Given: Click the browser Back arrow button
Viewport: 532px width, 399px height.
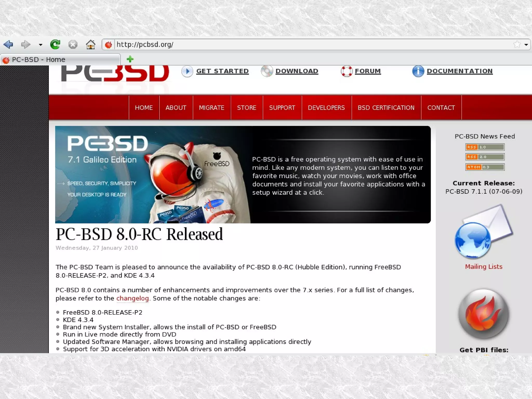Looking at the screenshot, I should point(8,44).
